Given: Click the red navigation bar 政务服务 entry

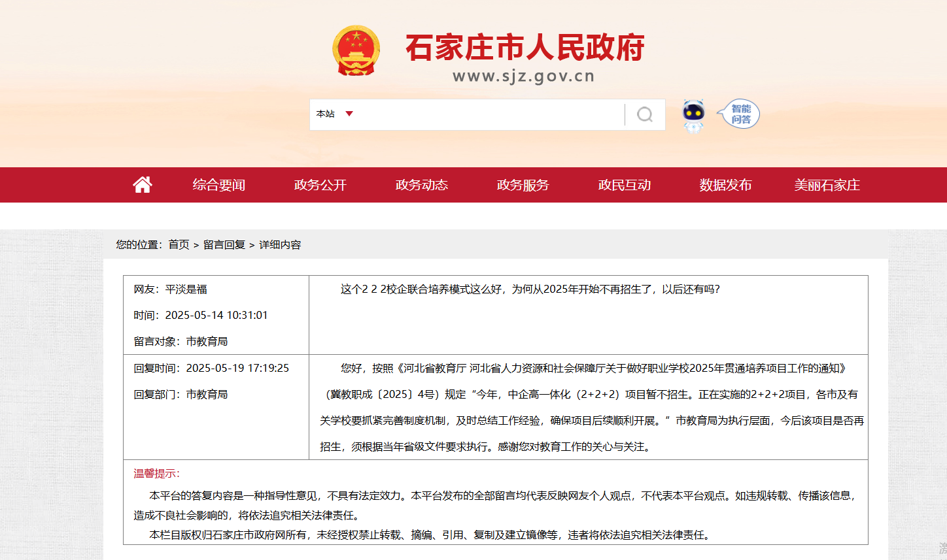Looking at the screenshot, I should pyautogui.click(x=522, y=185).
